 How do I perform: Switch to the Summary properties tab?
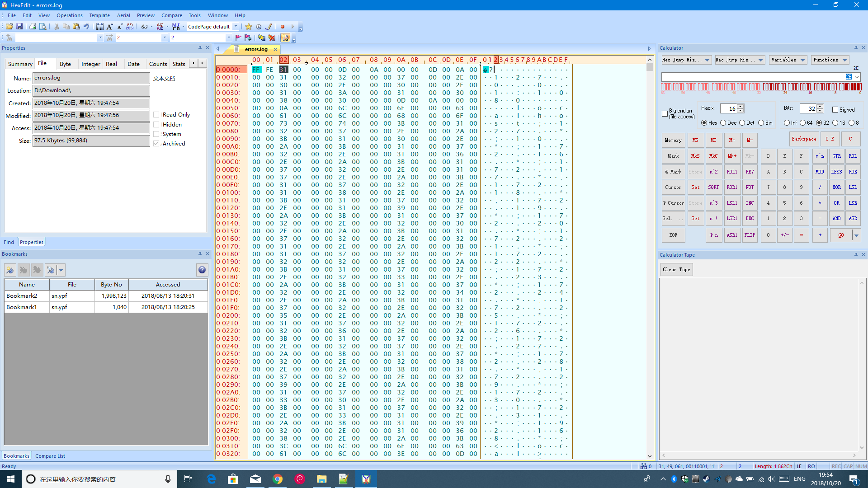tap(20, 64)
